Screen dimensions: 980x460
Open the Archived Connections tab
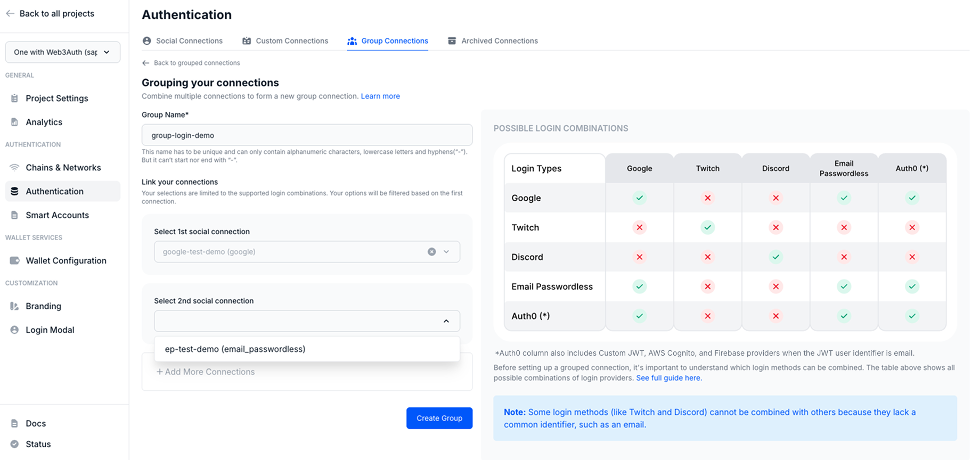pos(493,41)
